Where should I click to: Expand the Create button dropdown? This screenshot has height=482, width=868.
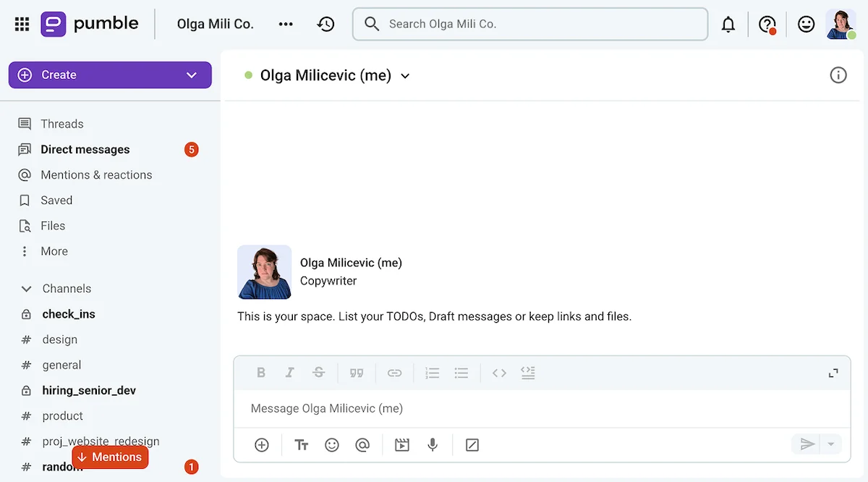(x=191, y=75)
